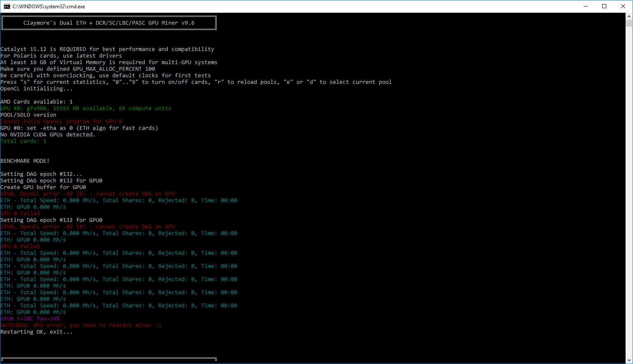This screenshot has height=364, width=633.
Task: Click the line 'Catalyst 15.12 is REQUIRED'
Action: click(107, 49)
